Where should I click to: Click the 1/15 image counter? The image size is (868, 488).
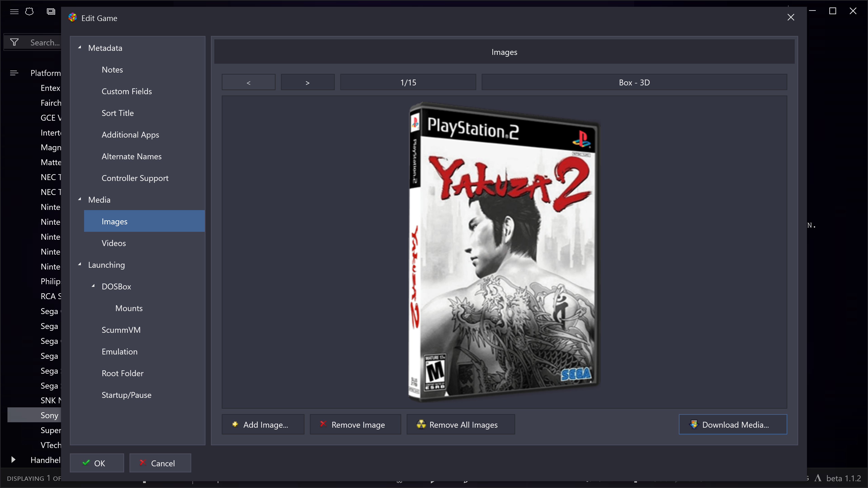coord(408,82)
